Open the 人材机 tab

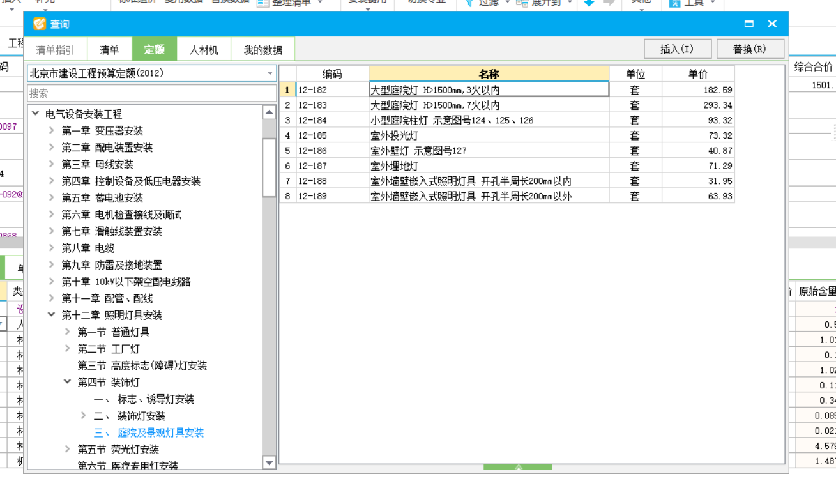coord(204,50)
